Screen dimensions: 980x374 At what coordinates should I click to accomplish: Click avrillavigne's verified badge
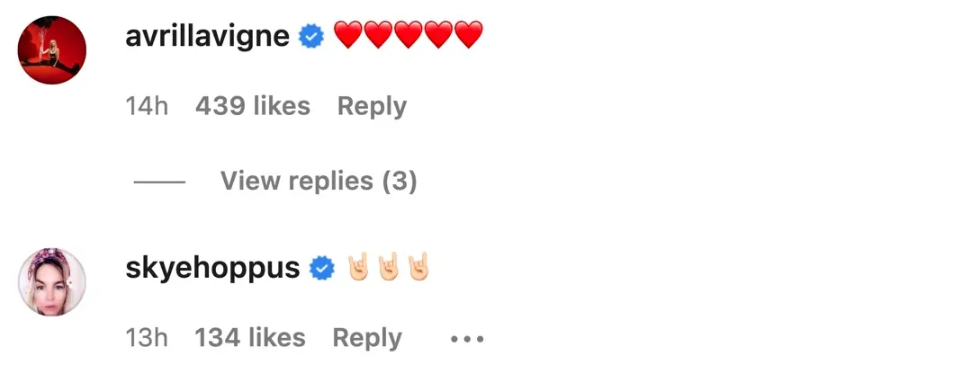tap(311, 37)
